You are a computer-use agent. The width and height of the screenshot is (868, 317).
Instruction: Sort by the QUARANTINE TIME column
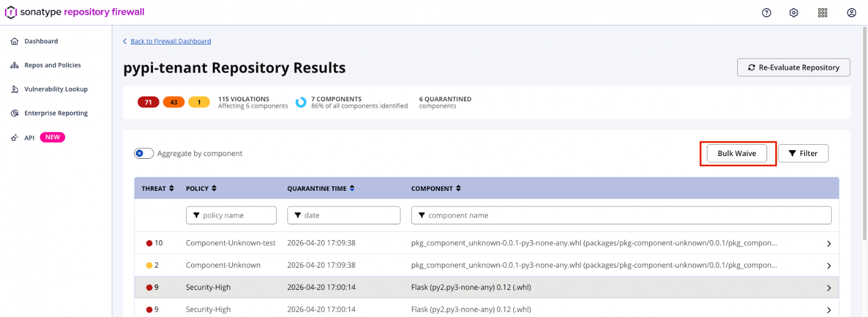(321, 189)
